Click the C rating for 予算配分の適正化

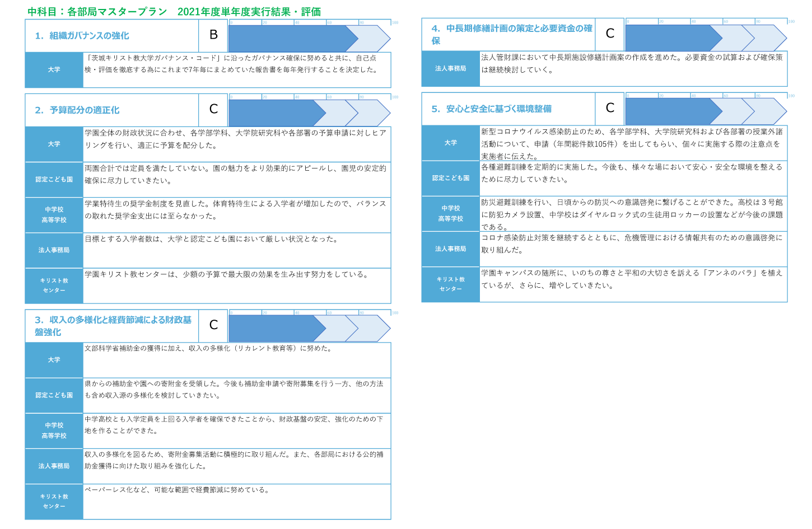coord(213,109)
